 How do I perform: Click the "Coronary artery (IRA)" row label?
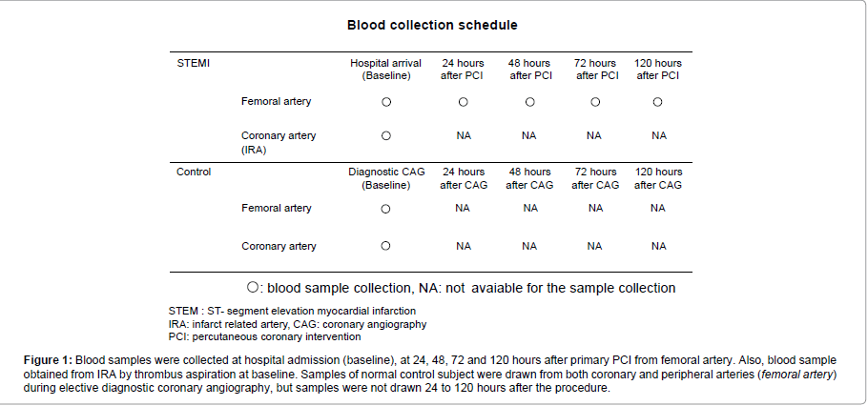(279, 142)
